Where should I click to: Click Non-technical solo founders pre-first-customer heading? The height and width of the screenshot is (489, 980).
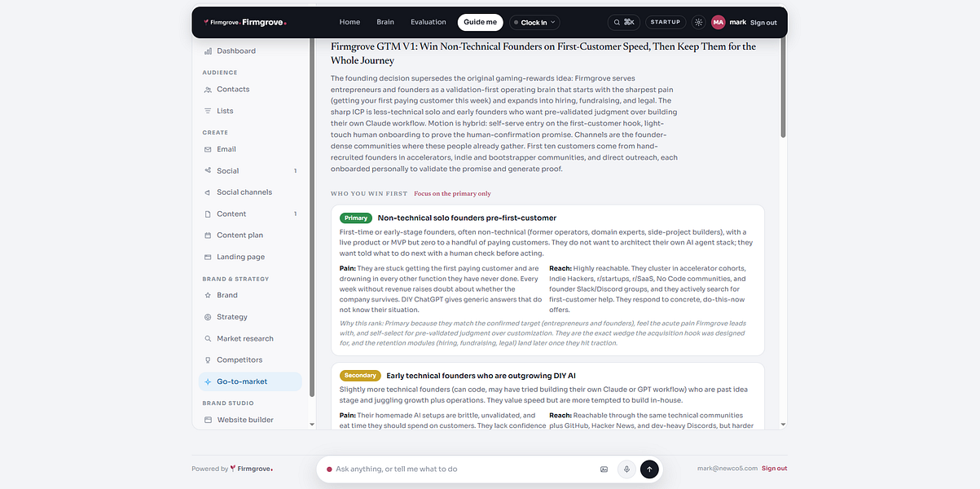coord(467,218)
